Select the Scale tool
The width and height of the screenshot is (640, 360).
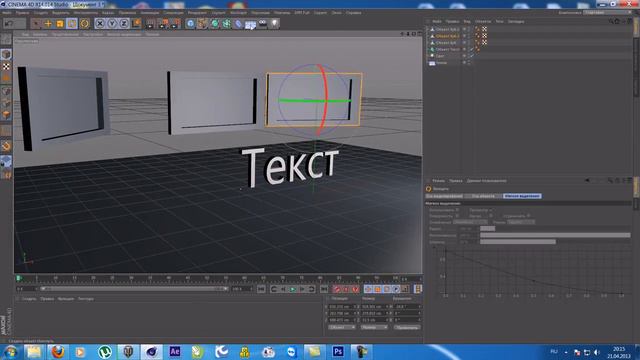[x=60, y=24]
